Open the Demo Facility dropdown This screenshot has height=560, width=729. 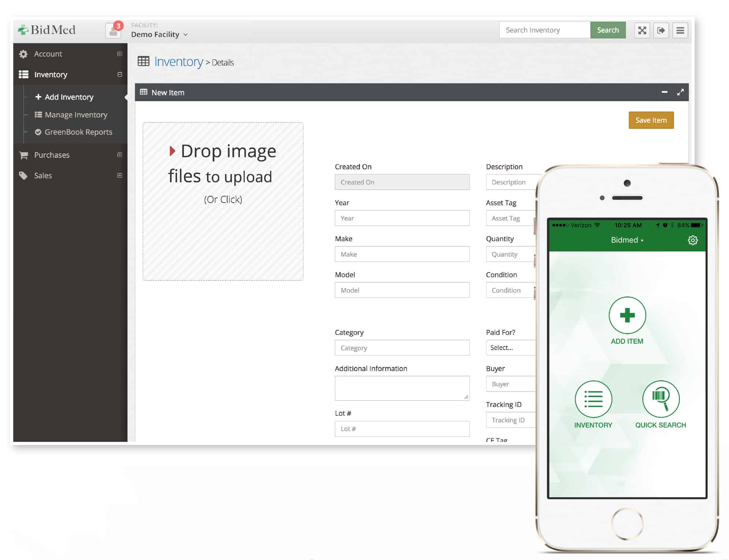click(159, 34)
